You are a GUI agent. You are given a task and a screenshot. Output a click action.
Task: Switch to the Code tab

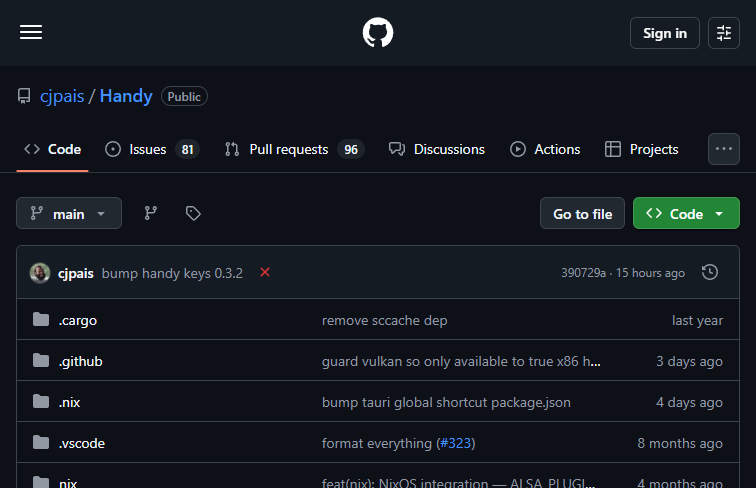coord(53,149)
